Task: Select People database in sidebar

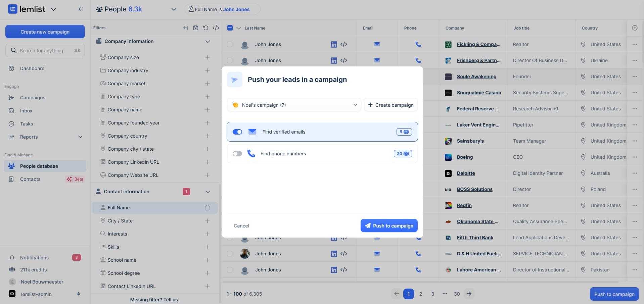Action: 45,166
